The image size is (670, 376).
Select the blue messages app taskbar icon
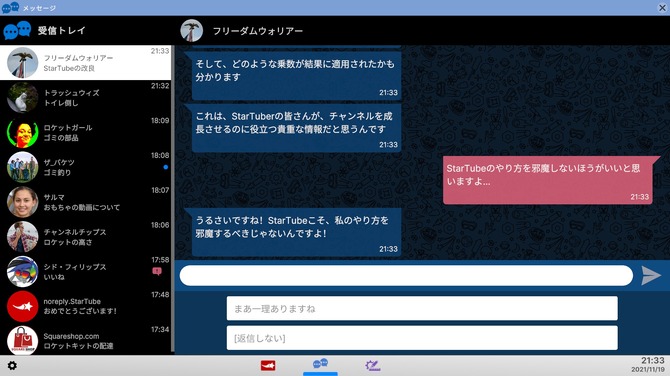320,364
